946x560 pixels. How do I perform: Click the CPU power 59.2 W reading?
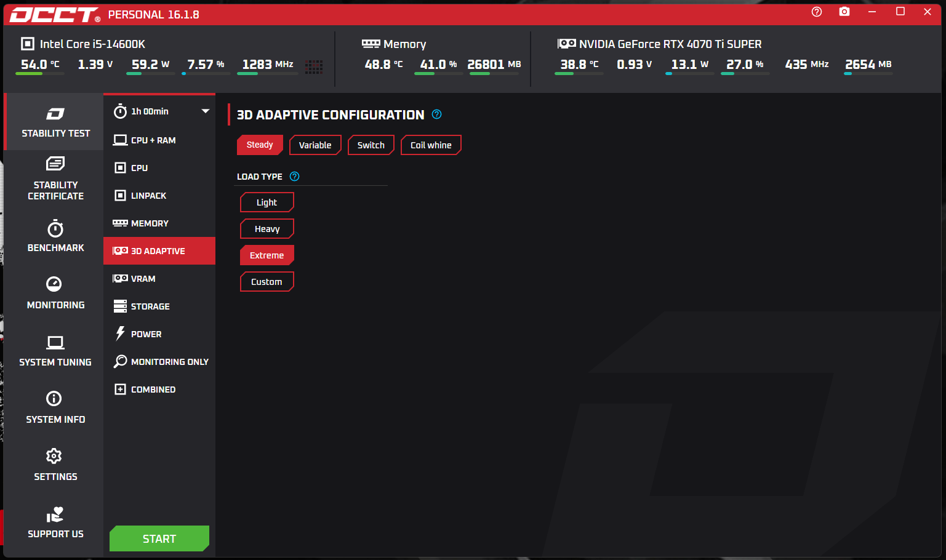point(150,65)
